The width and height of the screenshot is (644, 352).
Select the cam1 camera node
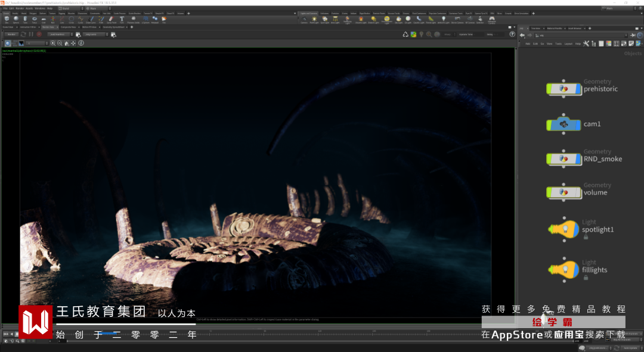click(563, 124)
